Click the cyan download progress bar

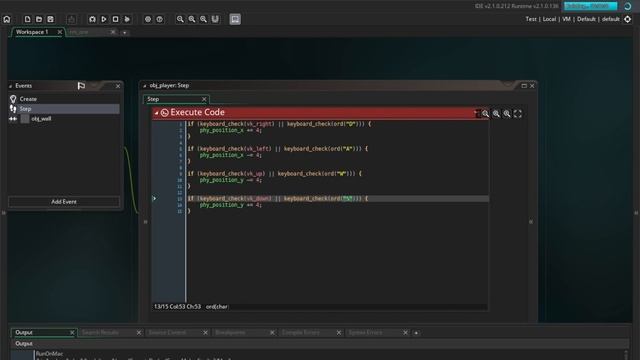point(590,6)
